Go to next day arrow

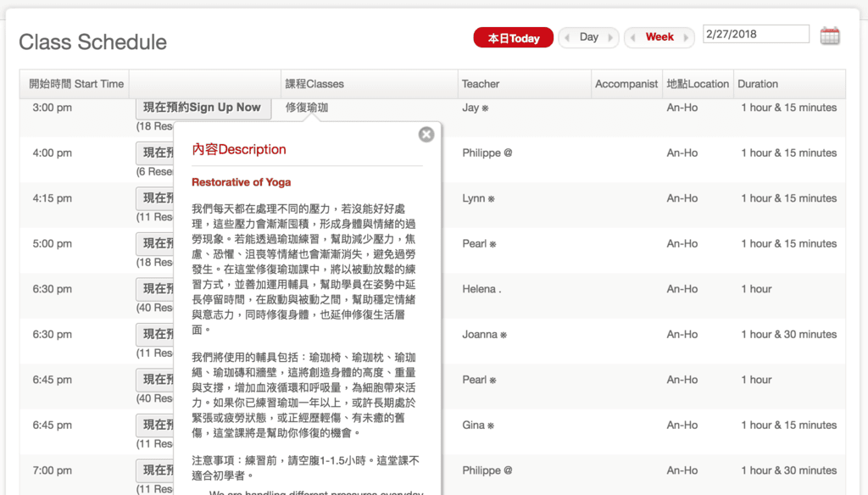click(x=611, y=38)
